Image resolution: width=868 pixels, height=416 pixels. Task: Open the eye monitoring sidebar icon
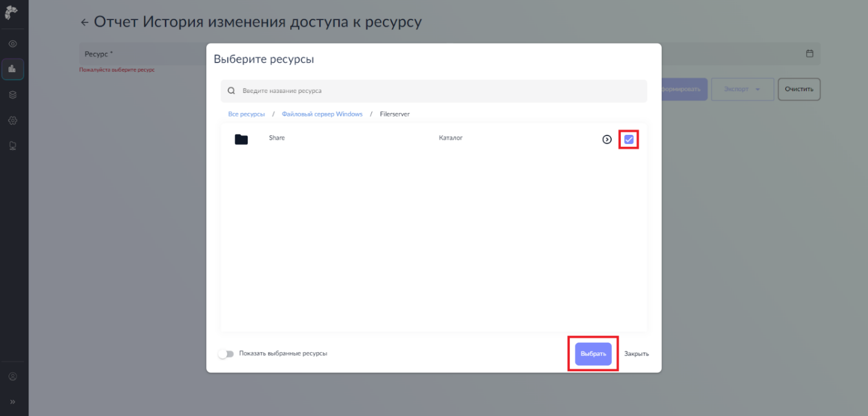click(13, 44)
